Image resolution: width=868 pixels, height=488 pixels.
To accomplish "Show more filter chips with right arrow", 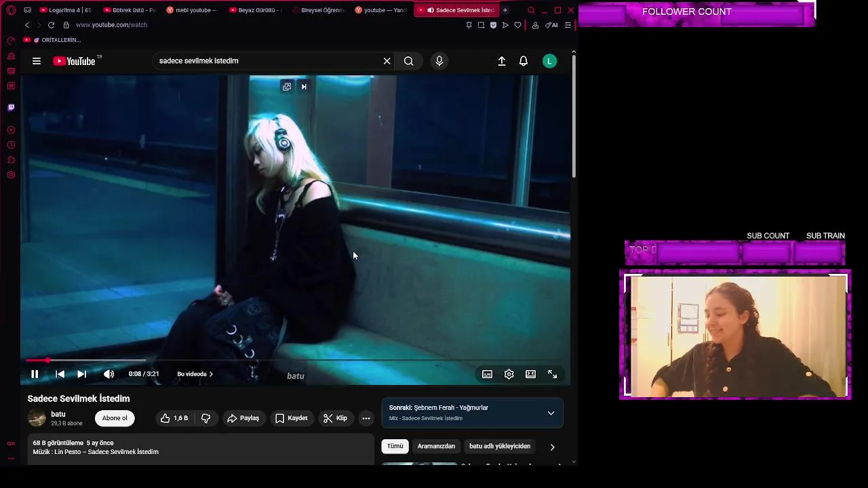I will click(x=552, y=447).
